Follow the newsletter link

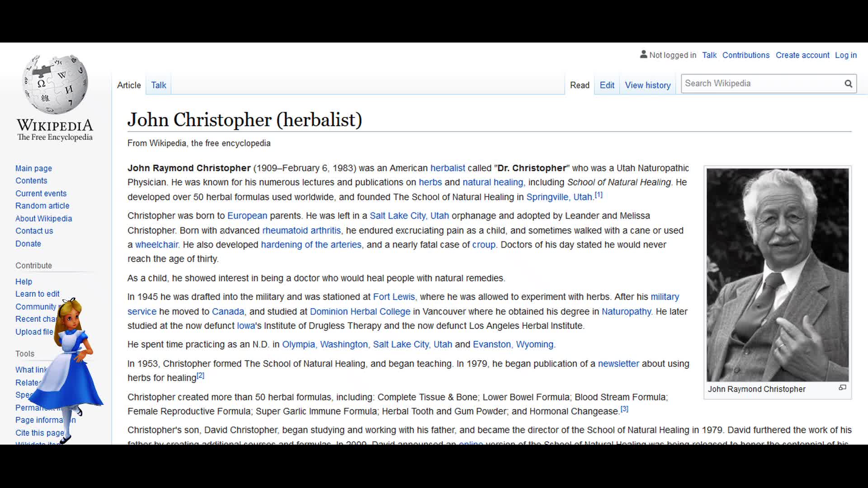click(618, 364)
